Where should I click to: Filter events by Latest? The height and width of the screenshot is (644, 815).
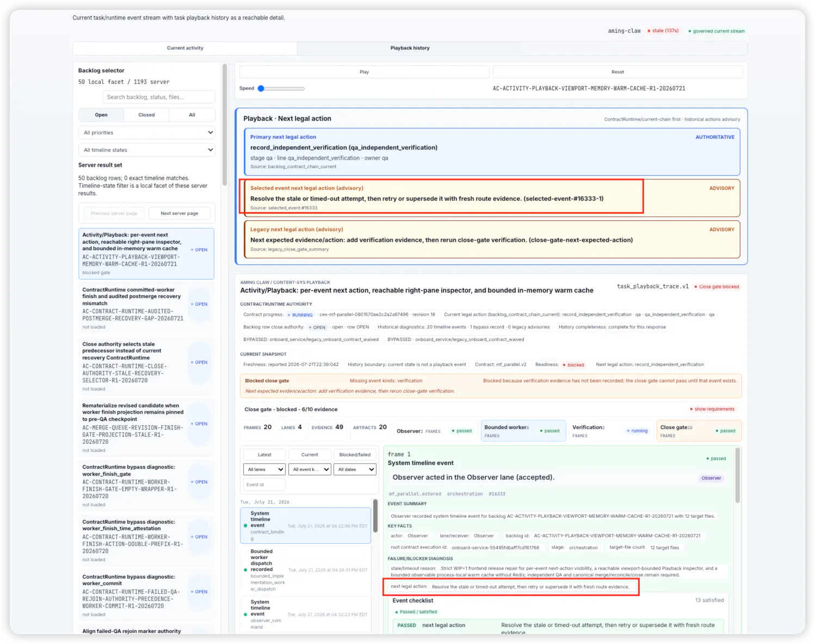coord(264,455)
